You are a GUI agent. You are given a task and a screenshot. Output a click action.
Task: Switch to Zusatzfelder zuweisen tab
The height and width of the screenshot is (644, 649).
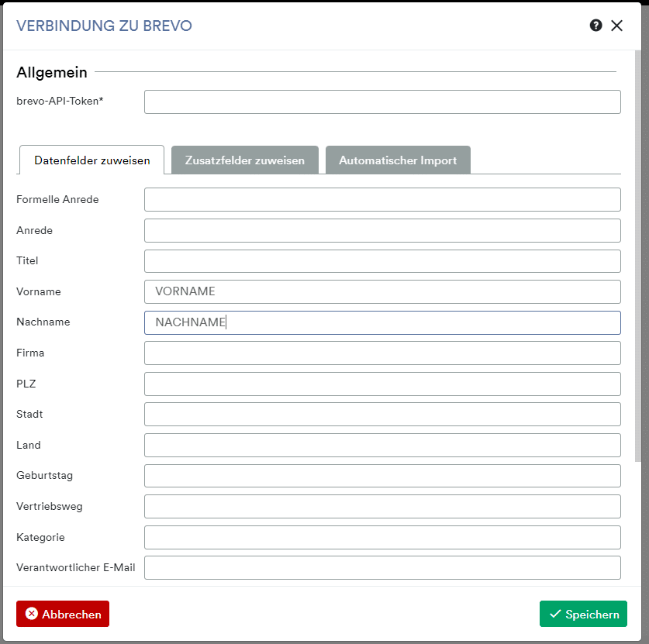[245, 160]
